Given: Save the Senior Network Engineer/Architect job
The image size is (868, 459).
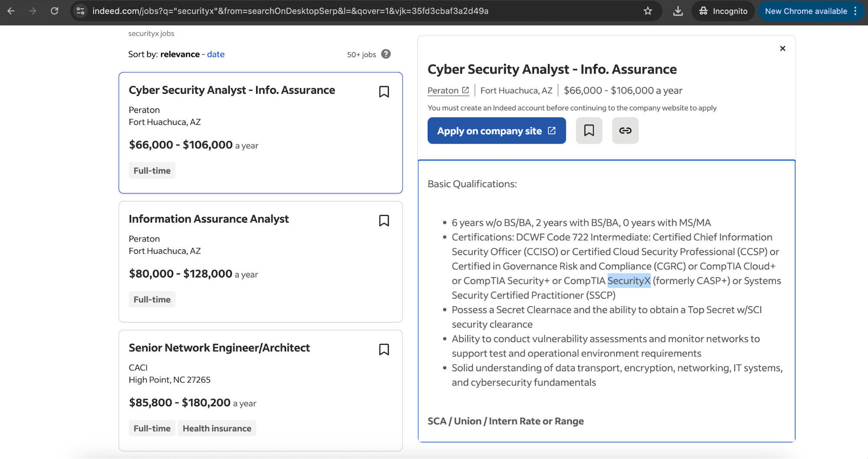Looking at the screenshot, I should [384, 350].
